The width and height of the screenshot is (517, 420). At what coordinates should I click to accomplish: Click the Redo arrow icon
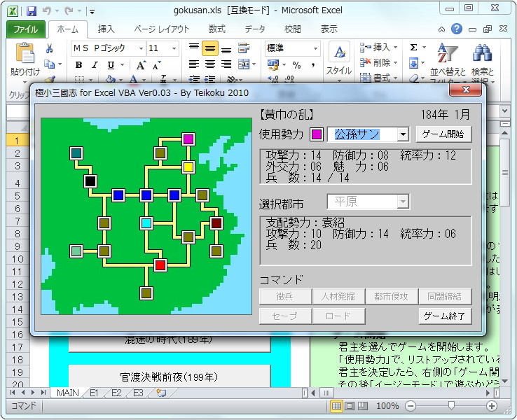[69, 11]
